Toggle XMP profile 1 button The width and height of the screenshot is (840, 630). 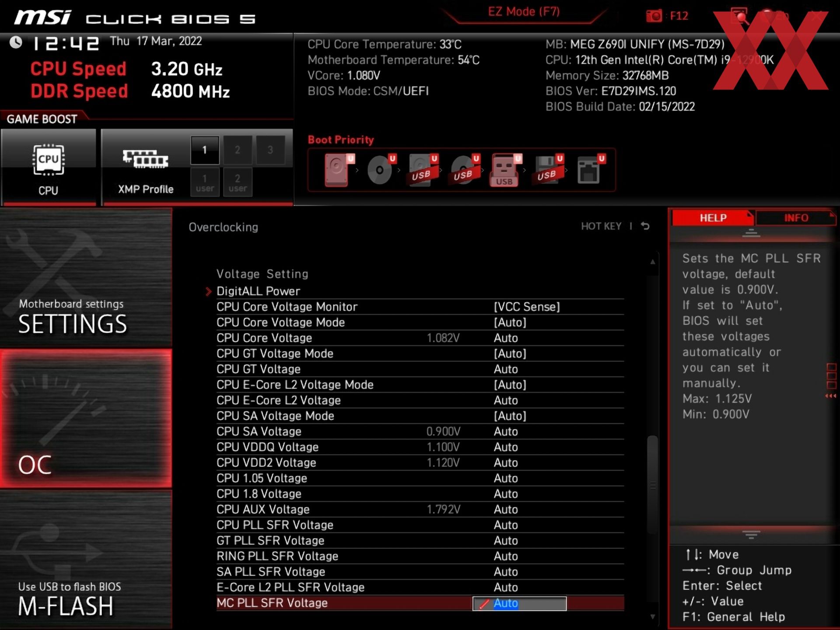pos(205,150)
